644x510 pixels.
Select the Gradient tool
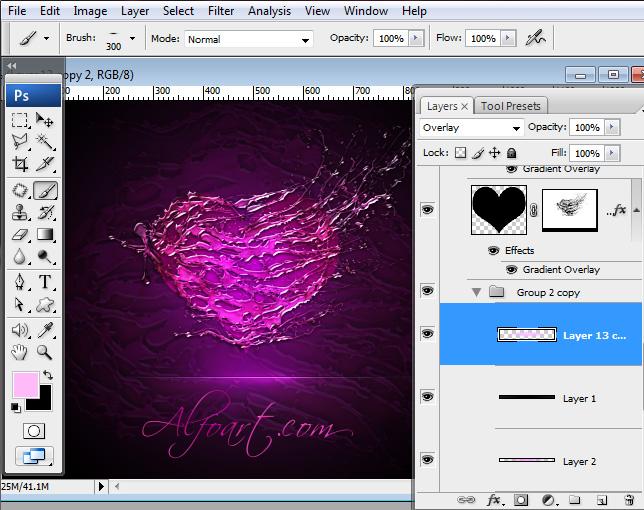coord(44,234)
